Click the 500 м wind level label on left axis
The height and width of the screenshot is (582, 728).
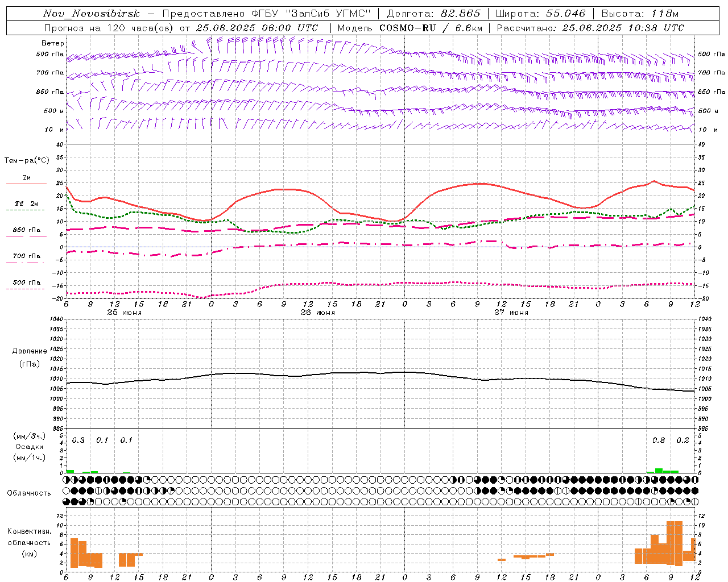click(54, 111)
